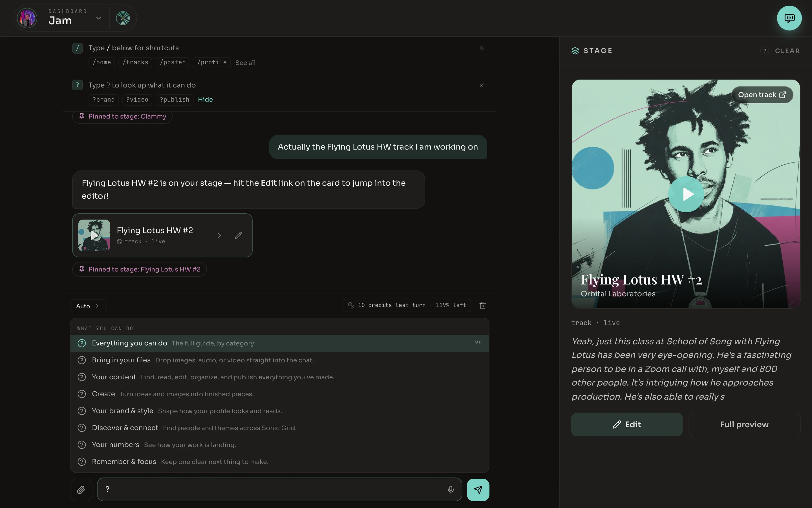The image size is (812, 508).
Task: Click the pencil edit icon on the chat card
Action: [x=239, y=236]
